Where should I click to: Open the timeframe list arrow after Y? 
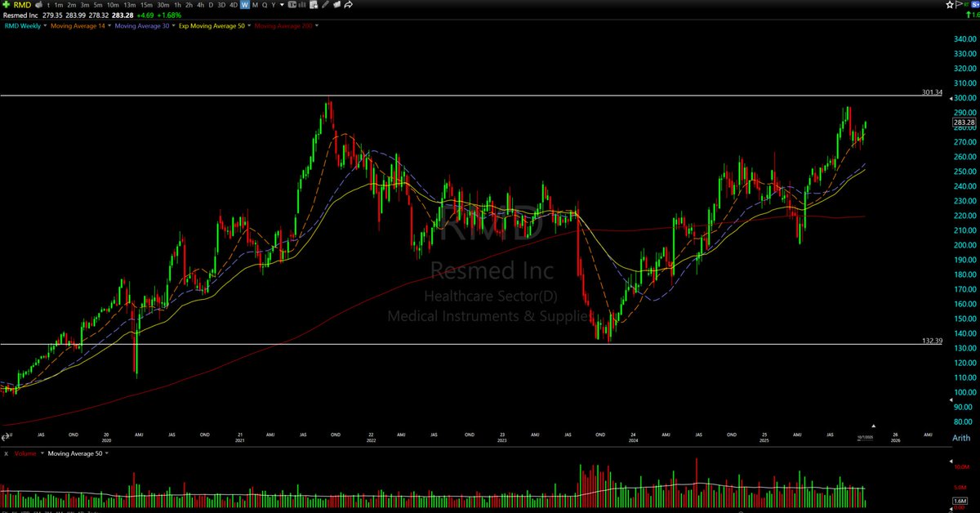tap(282, 5)
